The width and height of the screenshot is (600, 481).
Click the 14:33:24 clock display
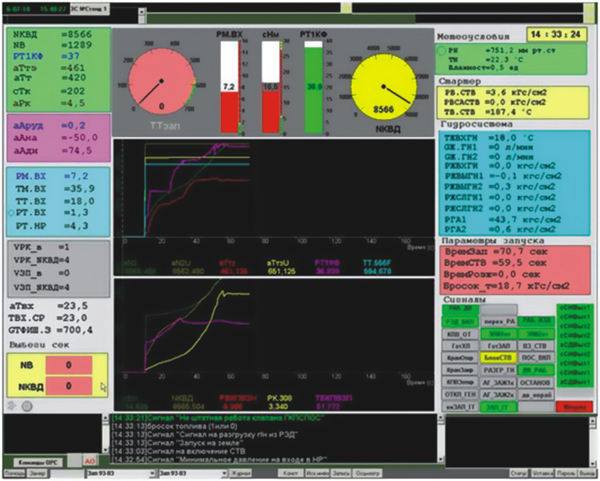point(559,33)
